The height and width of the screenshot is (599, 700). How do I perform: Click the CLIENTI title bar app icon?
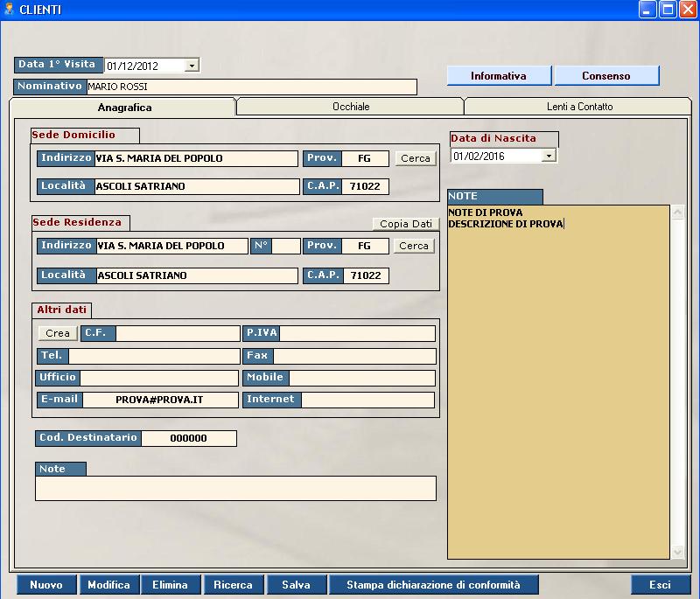tap(10, 10)
